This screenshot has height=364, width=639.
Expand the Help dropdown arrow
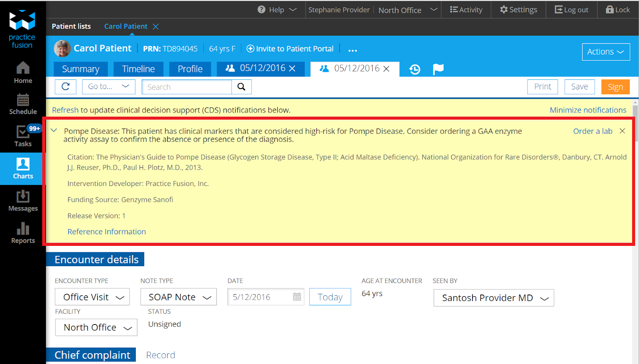click(293, 10)
